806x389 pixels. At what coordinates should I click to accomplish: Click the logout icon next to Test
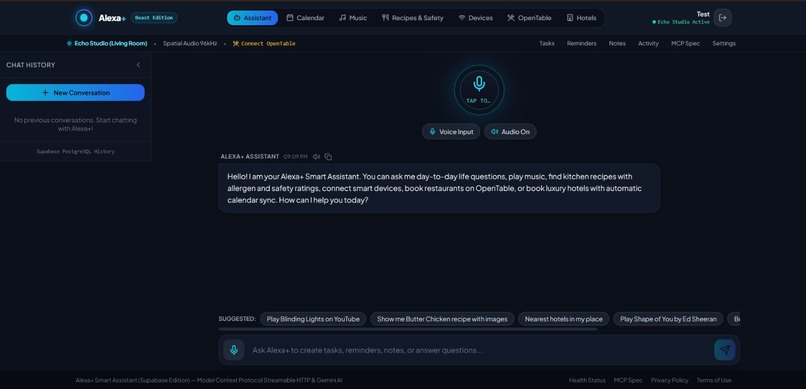click(723, 17)
